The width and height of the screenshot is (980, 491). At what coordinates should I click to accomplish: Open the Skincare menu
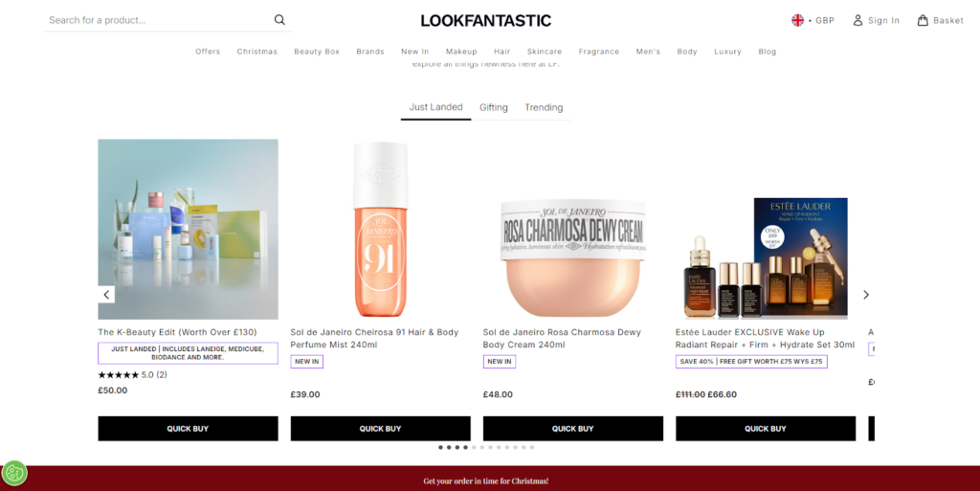[545, 52]
